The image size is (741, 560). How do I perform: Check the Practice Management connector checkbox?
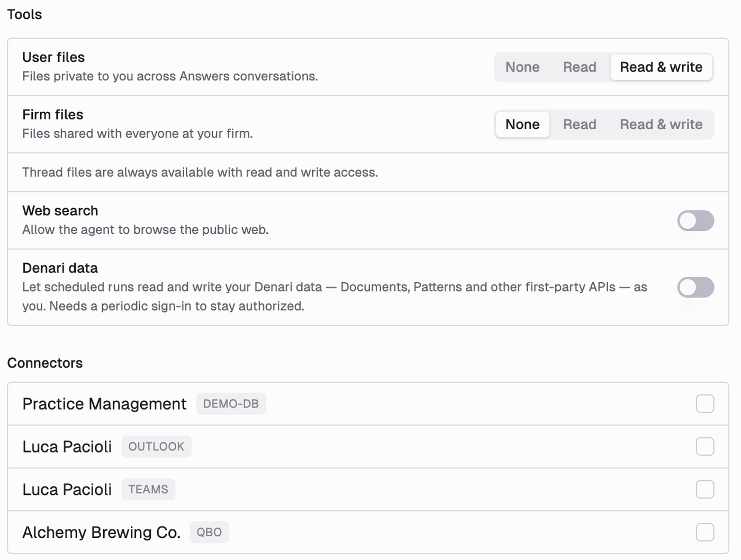coord(705,404)
